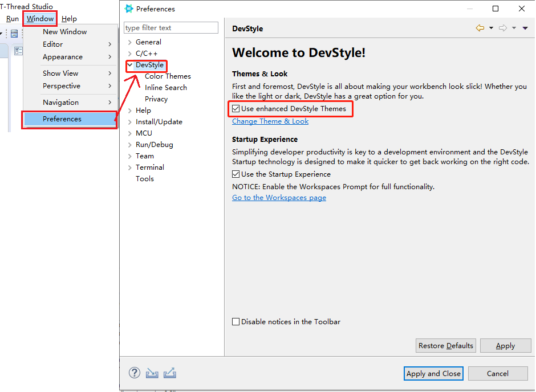Close the Preferences dialog window
This screenshot has width=536, height=392.
[x=522, y=9]
